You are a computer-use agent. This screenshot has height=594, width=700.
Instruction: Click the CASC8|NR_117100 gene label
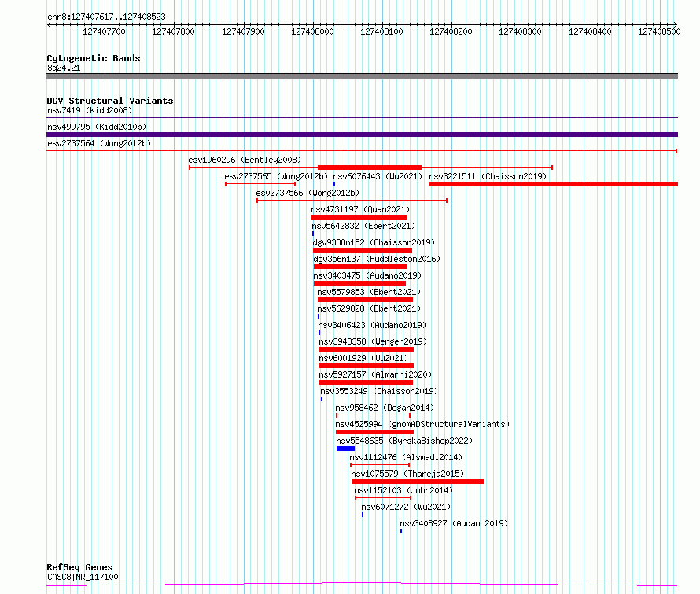click(83, 577)
